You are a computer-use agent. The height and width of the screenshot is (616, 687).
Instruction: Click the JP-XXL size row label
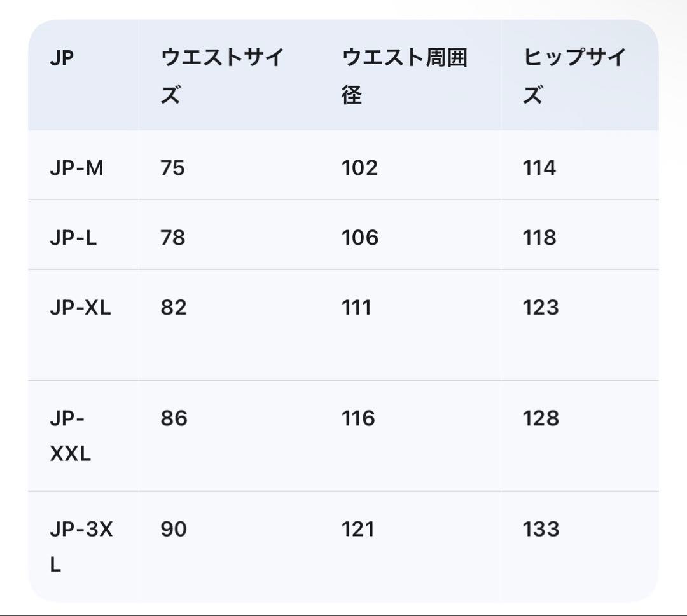click(x=70, y=436)
